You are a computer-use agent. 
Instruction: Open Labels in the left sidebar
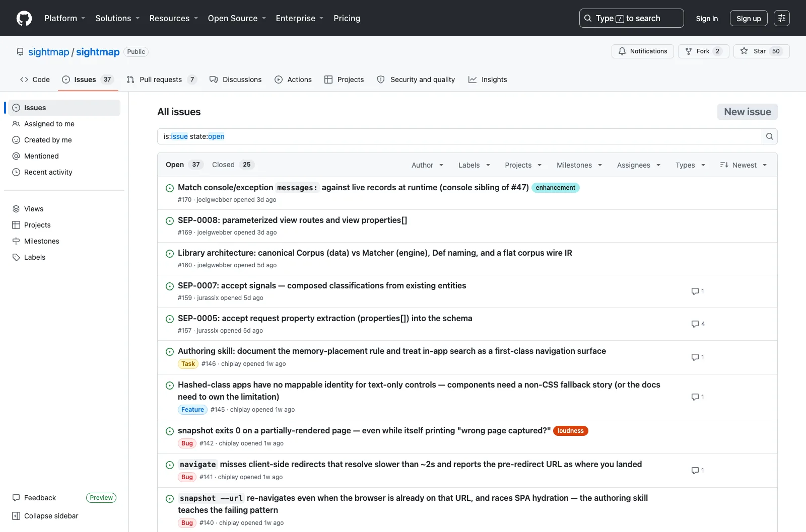(x=35, y=257)
